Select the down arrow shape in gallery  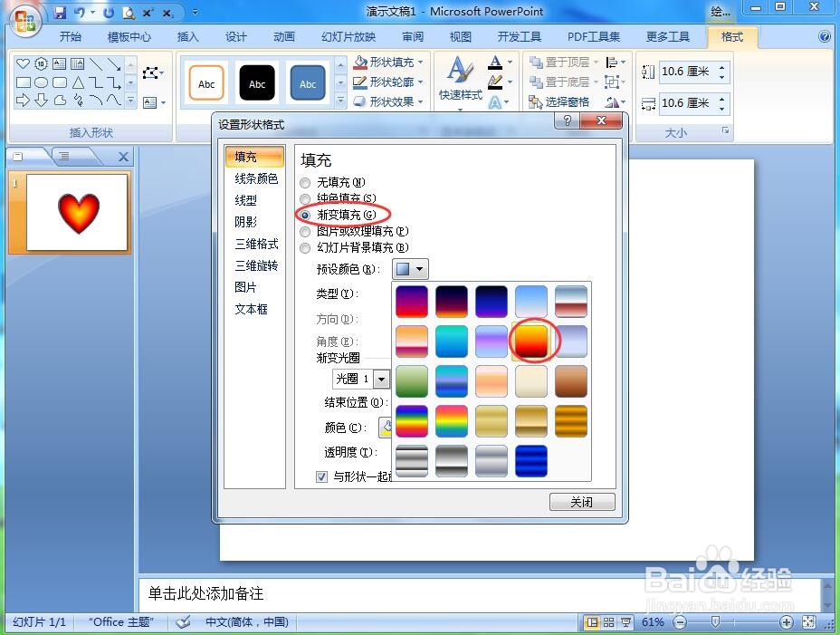(42, 101)
